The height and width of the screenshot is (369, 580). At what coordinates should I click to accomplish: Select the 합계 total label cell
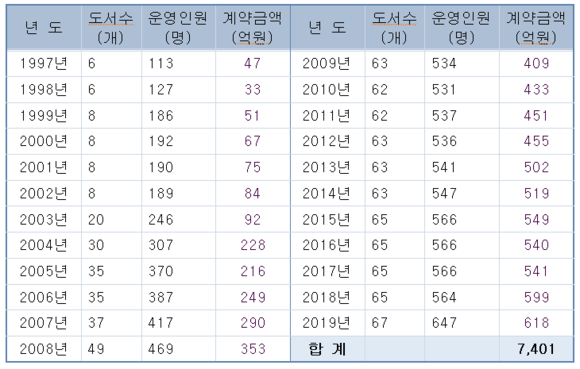click(327, 349)
